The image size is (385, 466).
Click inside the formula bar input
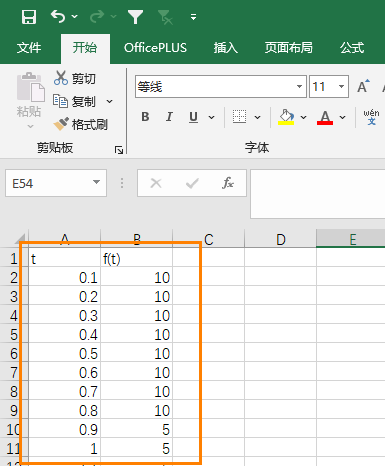click(x=318, y=194)
